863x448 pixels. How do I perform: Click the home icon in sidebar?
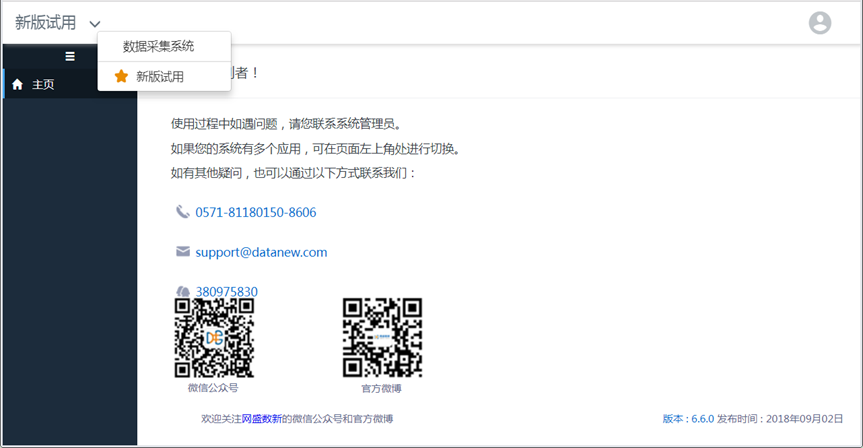(x=17, y=85)
